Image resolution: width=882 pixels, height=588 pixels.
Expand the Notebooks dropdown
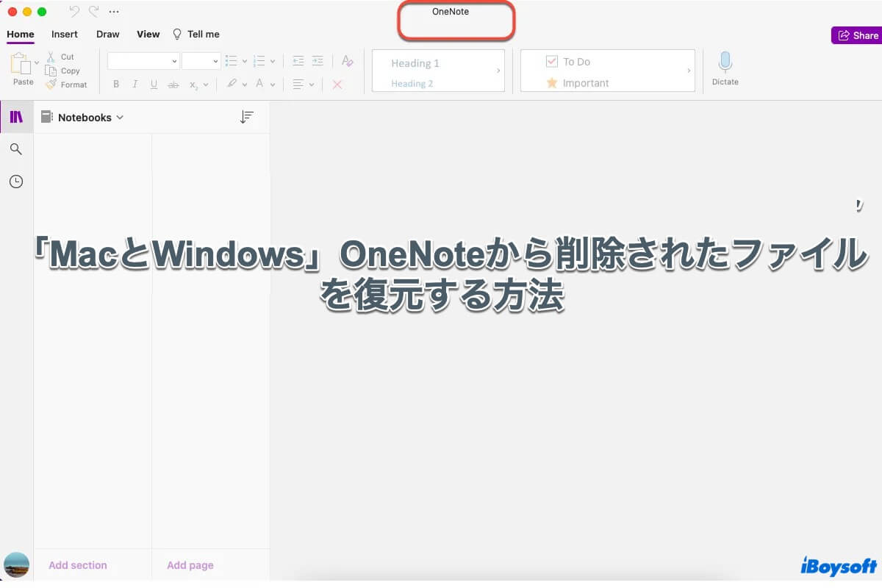click(82, 117)
